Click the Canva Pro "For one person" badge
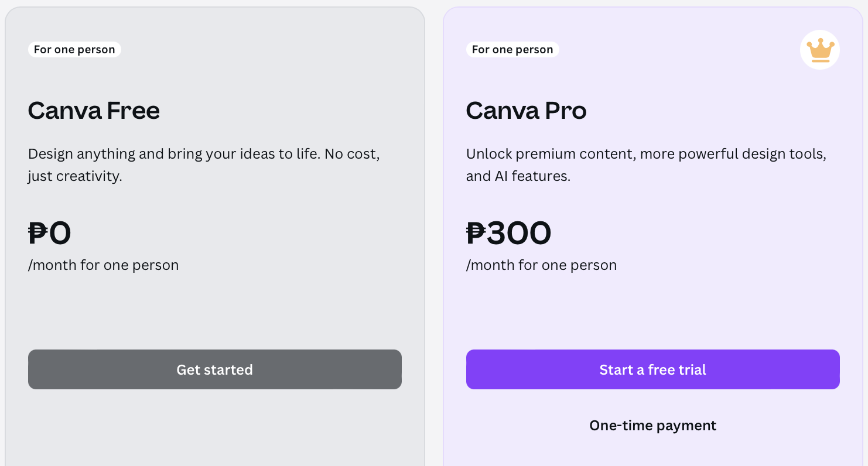868x466 pixels. click(512, 50)
